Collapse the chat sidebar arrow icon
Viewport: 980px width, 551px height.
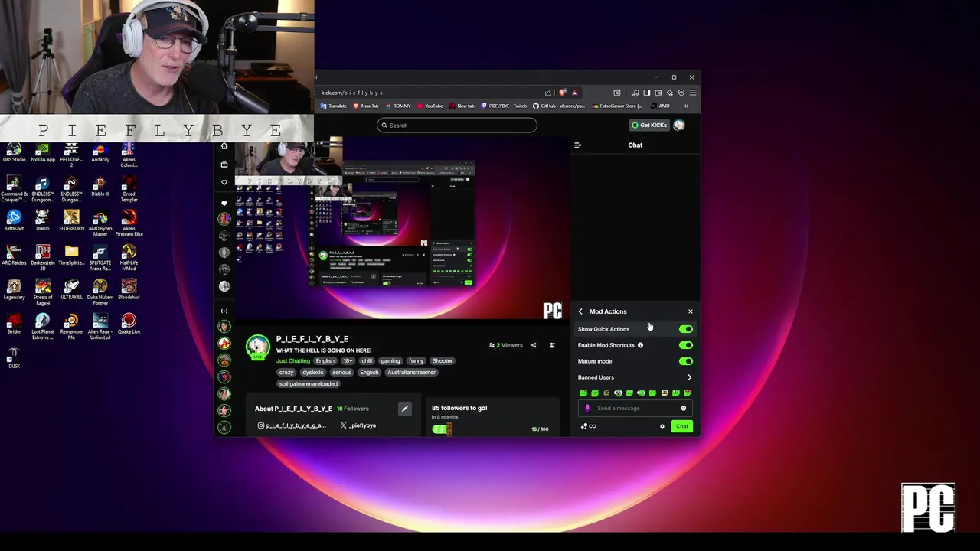point(578,145)
